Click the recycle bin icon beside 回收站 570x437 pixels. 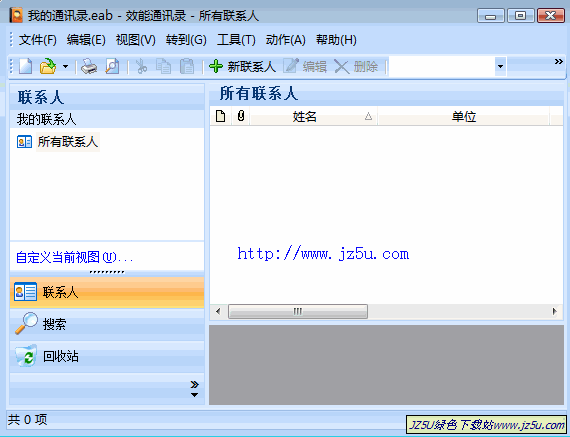[26, 355]
